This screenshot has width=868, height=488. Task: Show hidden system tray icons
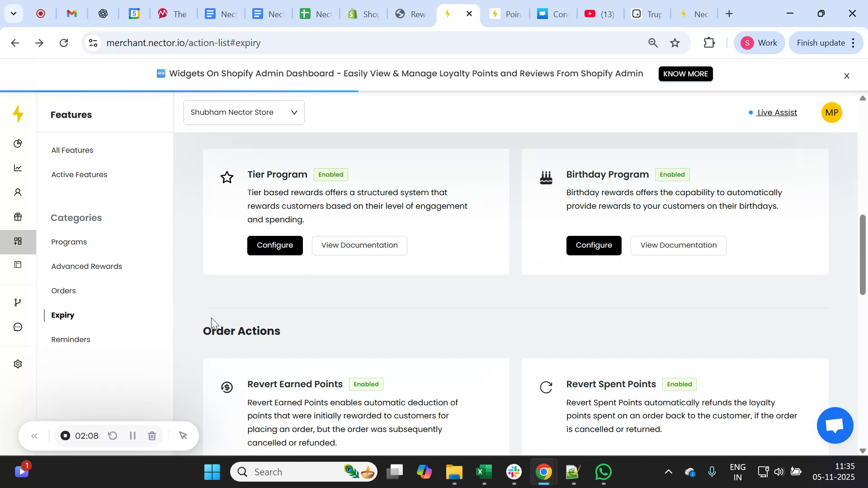click(668, 472)
